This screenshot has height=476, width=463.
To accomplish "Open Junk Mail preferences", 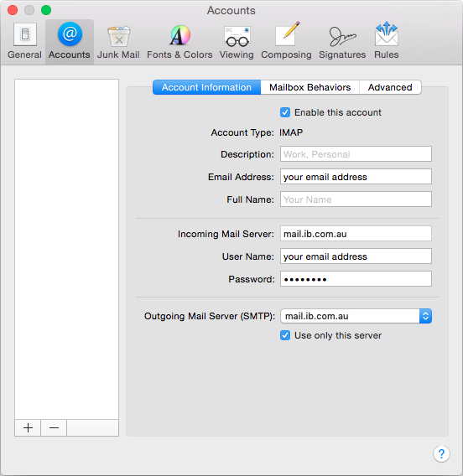I will pyautogui.click(x=118, y=41).
